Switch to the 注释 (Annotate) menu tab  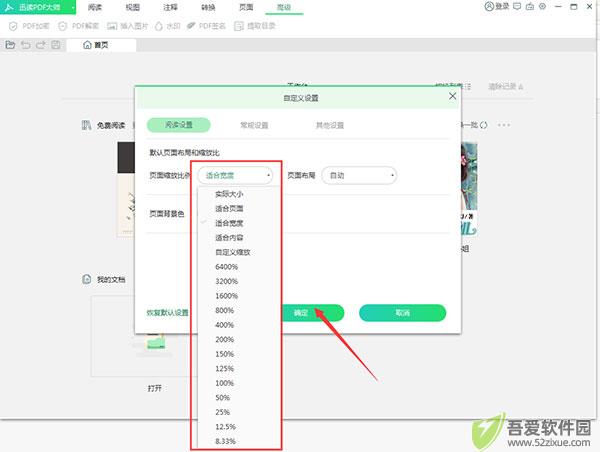[x=170, y=7]
